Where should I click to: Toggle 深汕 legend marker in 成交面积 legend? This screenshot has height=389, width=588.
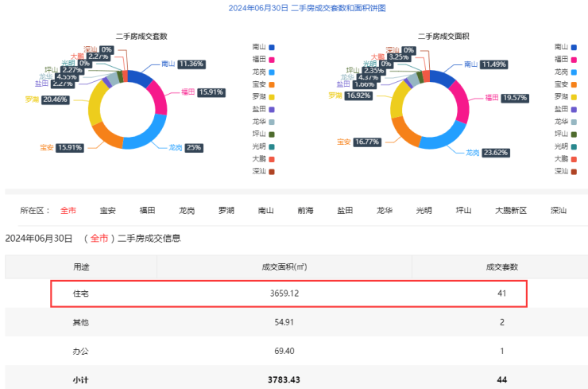click(574, 171)
